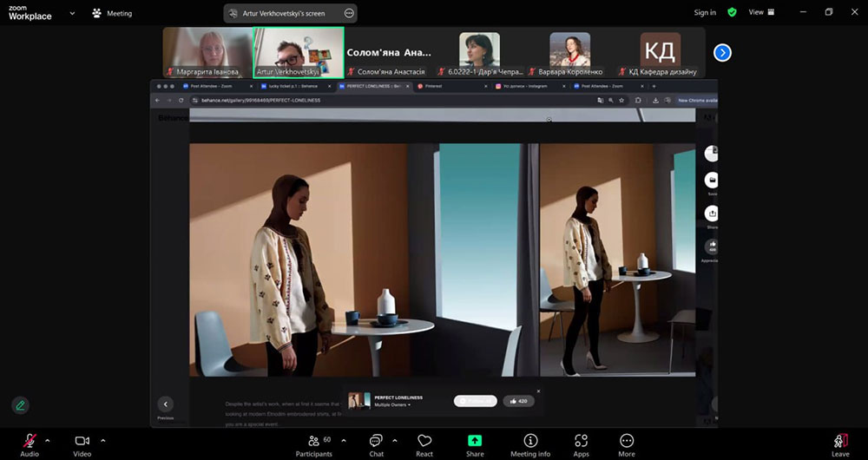Click the New Chrome available button
Image resolution: width=868 pixels, height=460 pixels.
[697, 100]
